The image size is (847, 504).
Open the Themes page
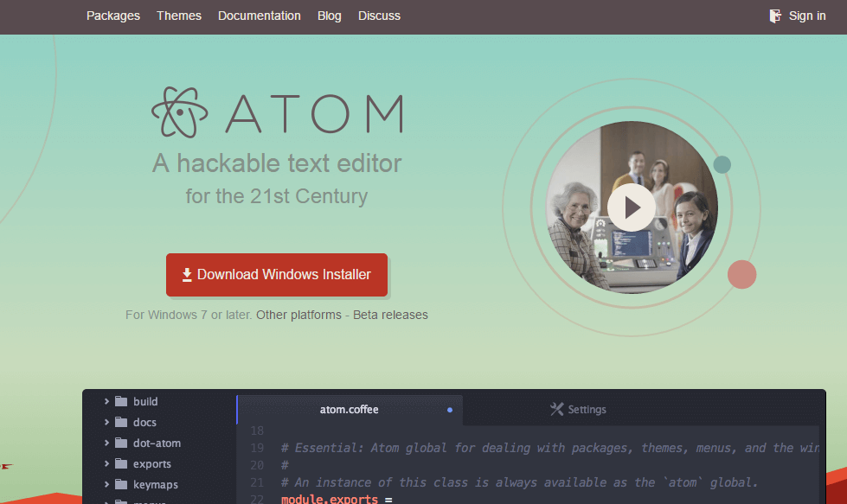point(179,16)
